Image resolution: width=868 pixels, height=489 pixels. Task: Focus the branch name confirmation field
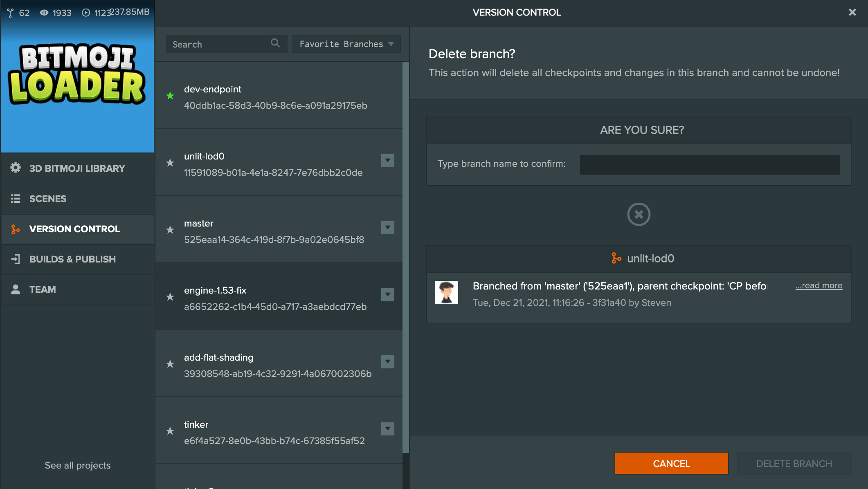(710, 164)
